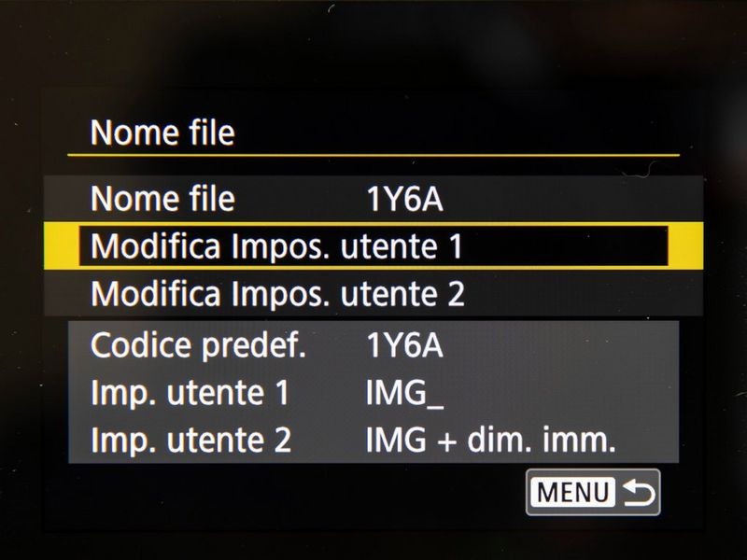Image resolution: width=747 pixels, height=560 pixels.
Task: Select Modifica Impos. utente 1
Action: coord(277,246)
